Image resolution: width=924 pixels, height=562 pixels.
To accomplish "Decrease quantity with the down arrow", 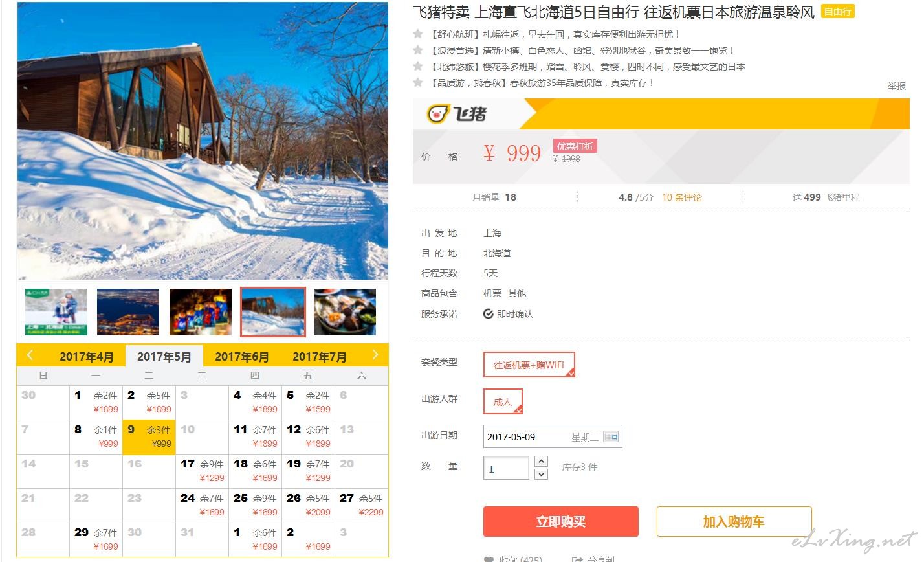I will tap(542, 474).
